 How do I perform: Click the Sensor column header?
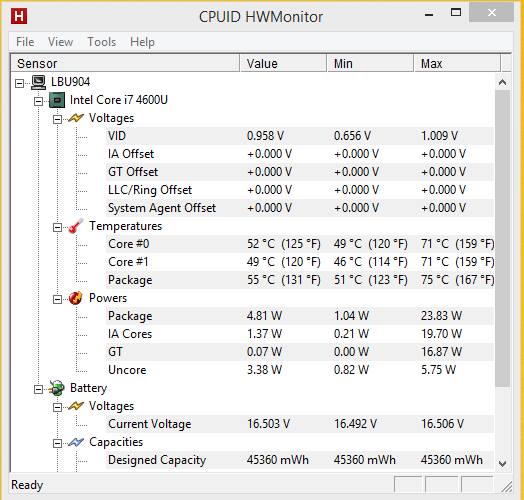click(125, 64)
